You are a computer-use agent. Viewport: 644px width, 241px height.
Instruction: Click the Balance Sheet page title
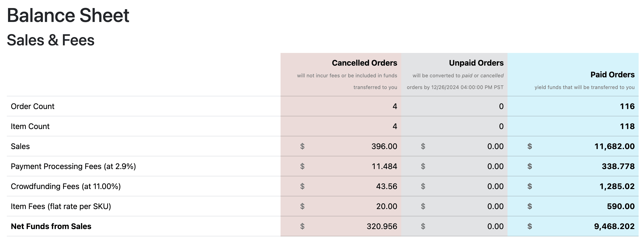[x=68, y=16]
